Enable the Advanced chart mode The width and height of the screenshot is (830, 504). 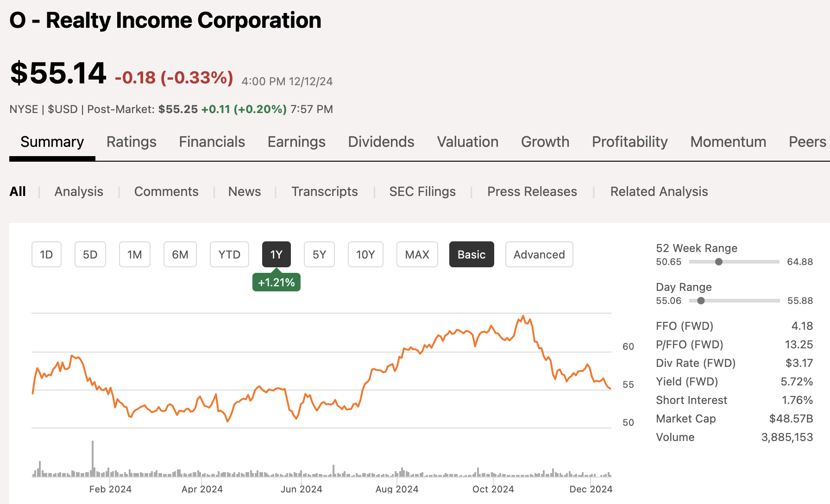[539, 254]
